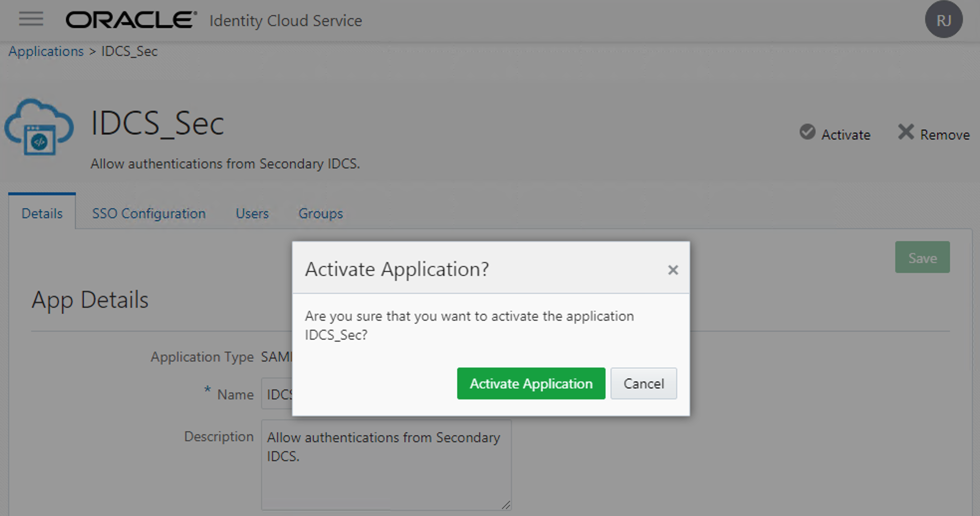
Task: Click Cancel in the dialog
Action: [x=643, y=384]
